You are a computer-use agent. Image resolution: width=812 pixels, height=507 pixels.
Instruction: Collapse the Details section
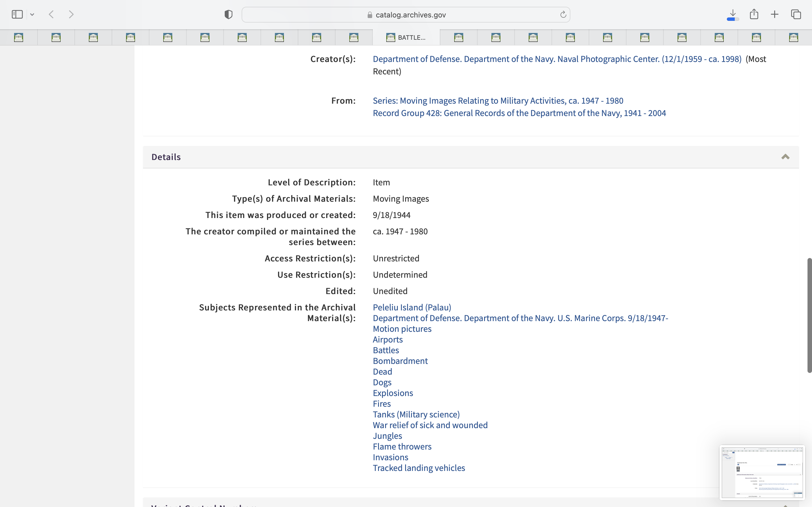[785, 157]
